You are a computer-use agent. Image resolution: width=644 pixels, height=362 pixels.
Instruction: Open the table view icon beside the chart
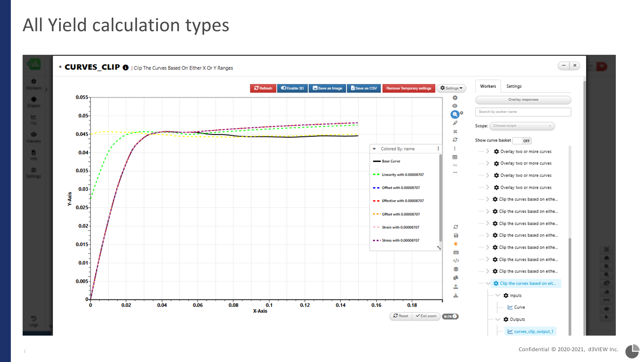point(455,157)
